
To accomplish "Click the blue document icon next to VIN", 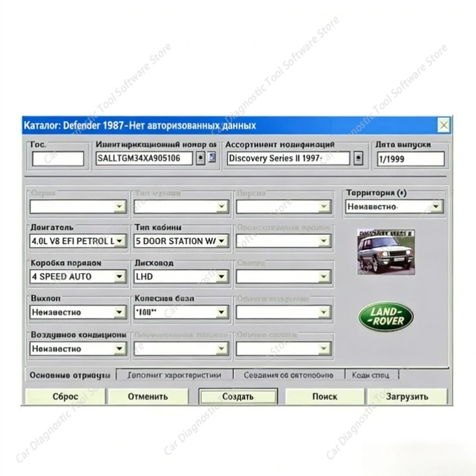I will tap(212, 158).
